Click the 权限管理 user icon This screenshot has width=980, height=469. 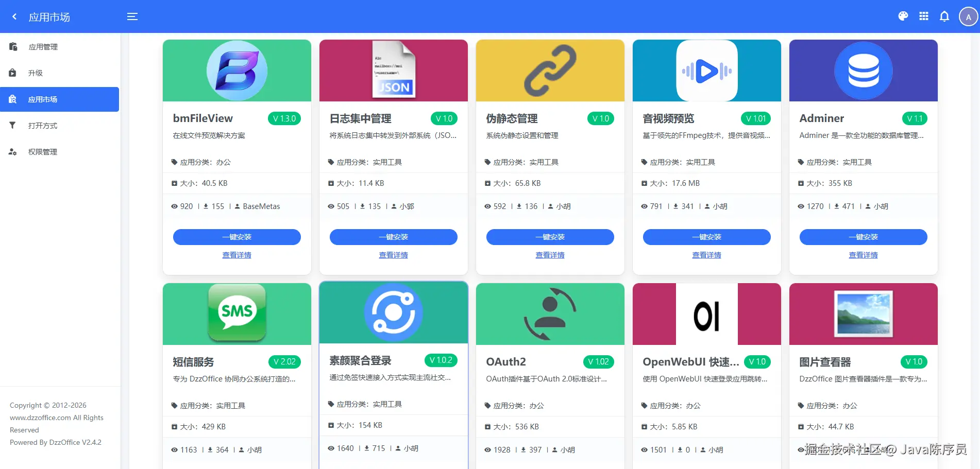pos(13,152)
